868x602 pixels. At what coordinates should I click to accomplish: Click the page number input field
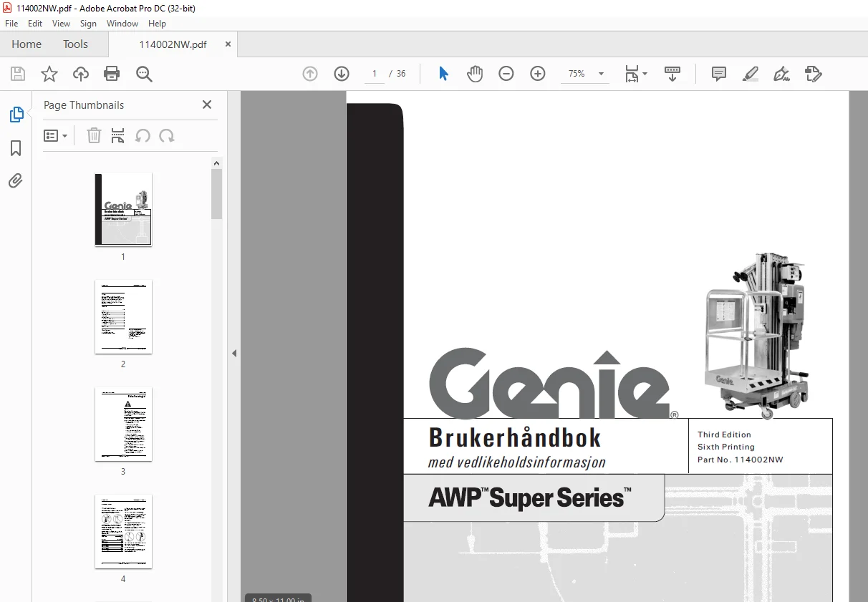point(374,74)
